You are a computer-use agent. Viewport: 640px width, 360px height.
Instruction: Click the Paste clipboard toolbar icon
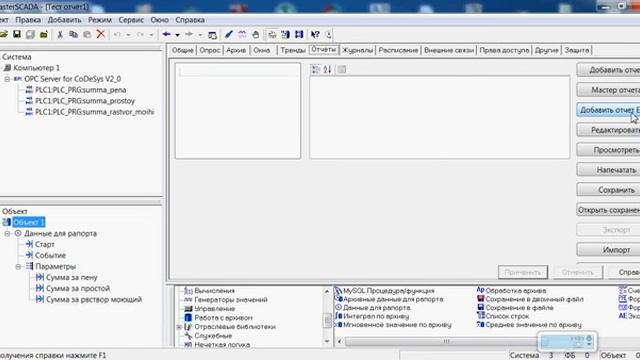(x=87, y=35)
